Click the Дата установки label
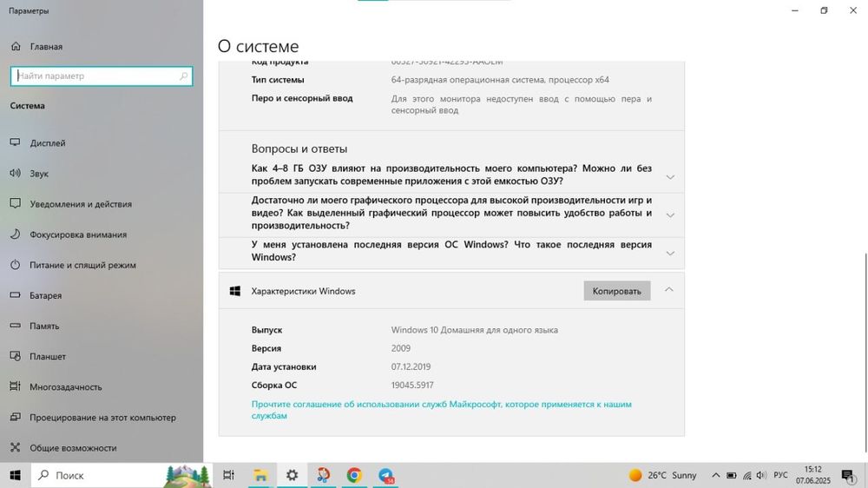This screenshot has height=488, width=868. 284,366
